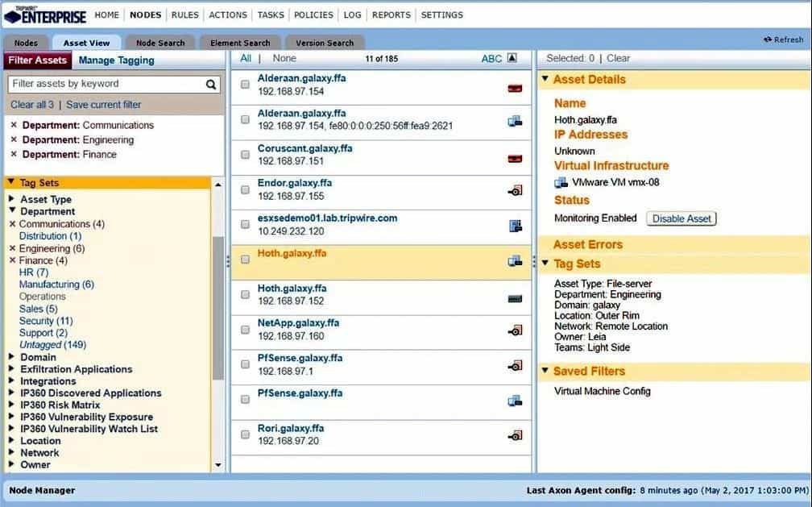
Task: Expand the Exfiltration Applications tag set
Action: [11, 368]
